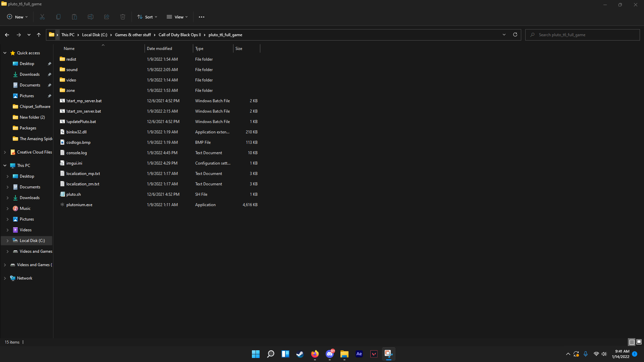
Task: Open taskbar Search
Action: click(270, 354)
